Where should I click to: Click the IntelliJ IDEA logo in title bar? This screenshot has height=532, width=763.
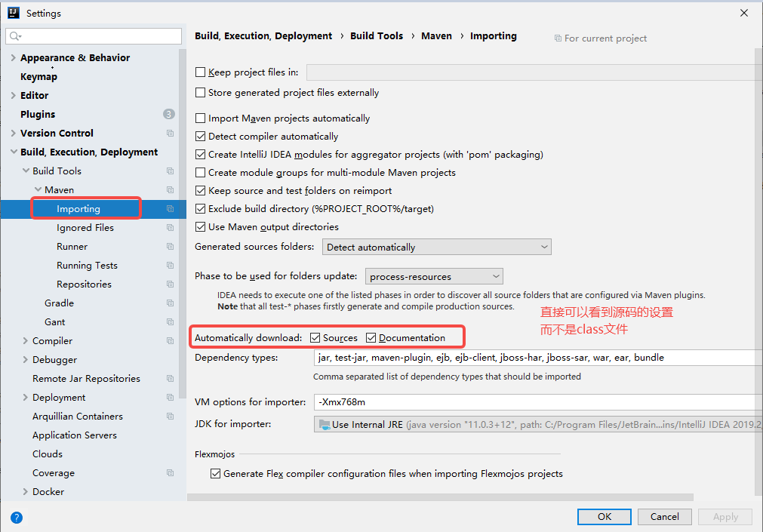[14, 13]
